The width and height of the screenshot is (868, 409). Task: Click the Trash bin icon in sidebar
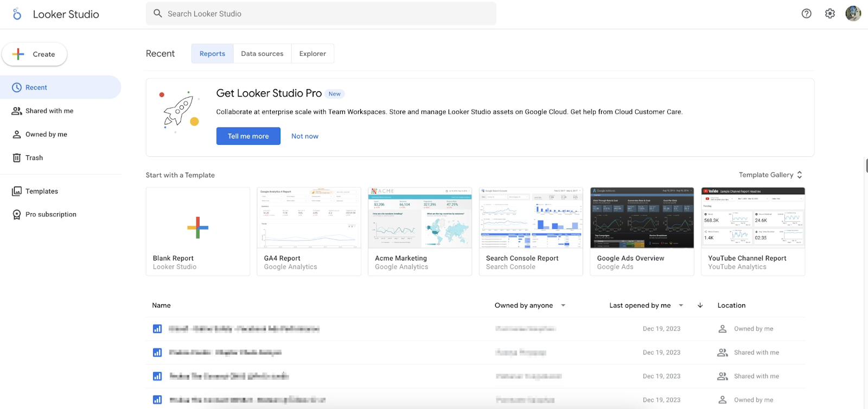[17, 158]
